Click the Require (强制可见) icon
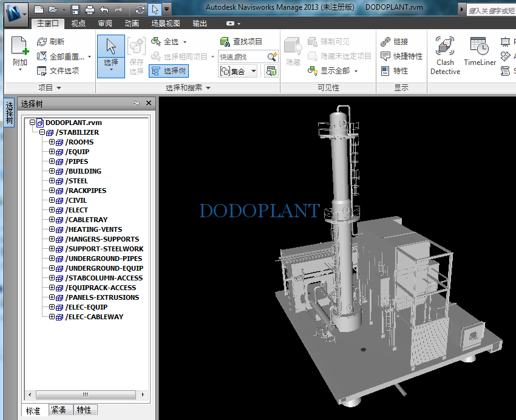Screen dimensions: 516x420 pos(312,42)
